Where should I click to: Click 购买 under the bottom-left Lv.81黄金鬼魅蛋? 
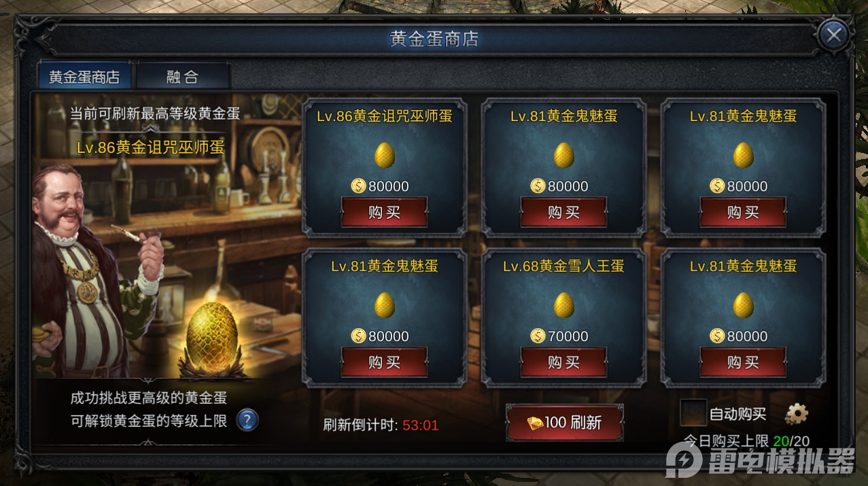click(385, 362)
